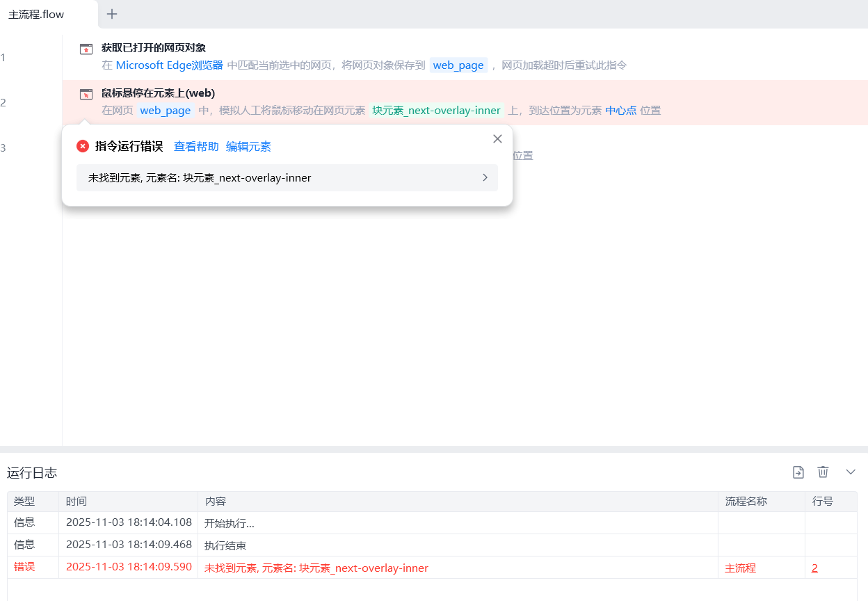Screen dimensions: 868x601
Task: Clear run log with trash icon
Action: click(823, 472)
